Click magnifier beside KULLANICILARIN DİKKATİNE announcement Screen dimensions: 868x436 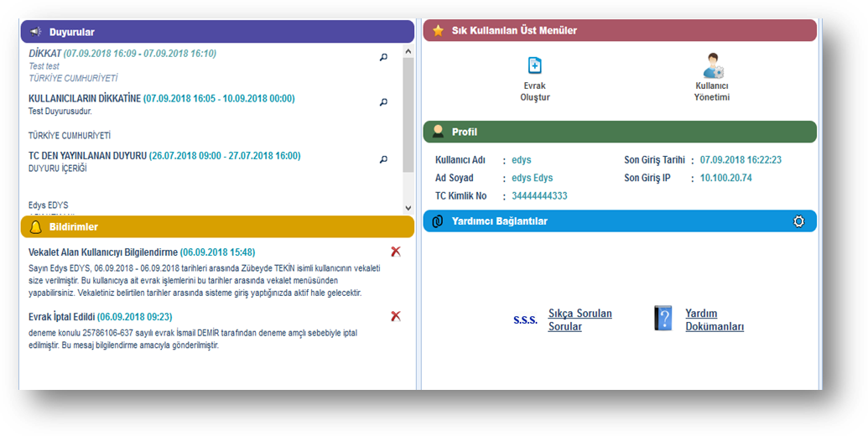click(384, 102)
